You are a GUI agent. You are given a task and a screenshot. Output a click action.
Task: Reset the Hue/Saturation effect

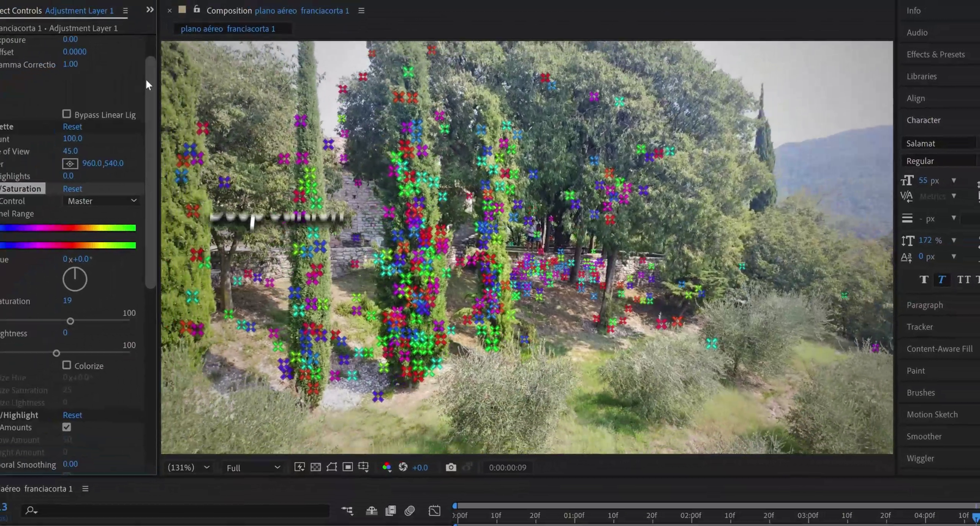click(72, 189)
